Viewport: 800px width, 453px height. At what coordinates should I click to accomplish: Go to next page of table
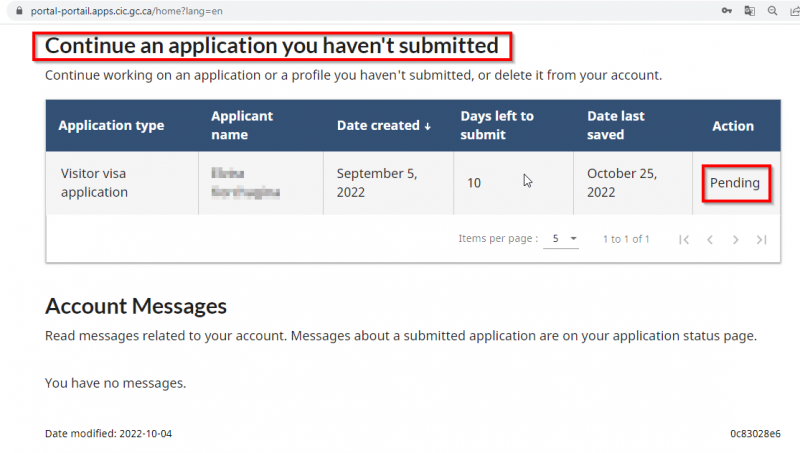[x=736, y=239]
